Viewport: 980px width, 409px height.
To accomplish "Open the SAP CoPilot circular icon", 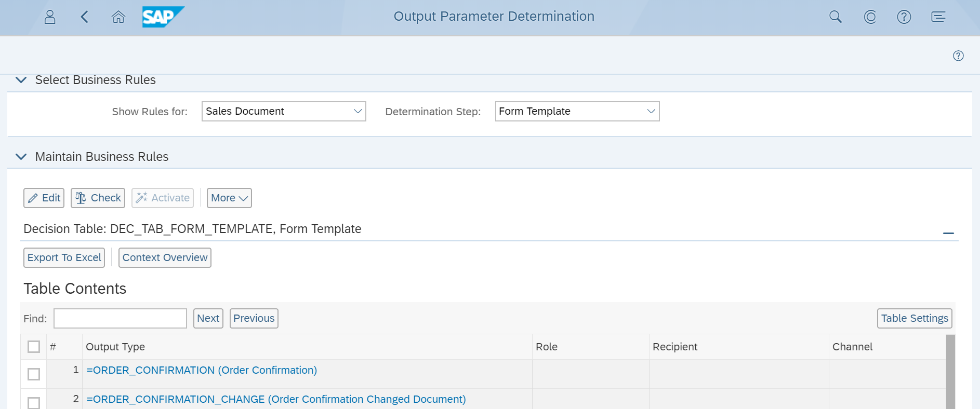I will (870, 17).
